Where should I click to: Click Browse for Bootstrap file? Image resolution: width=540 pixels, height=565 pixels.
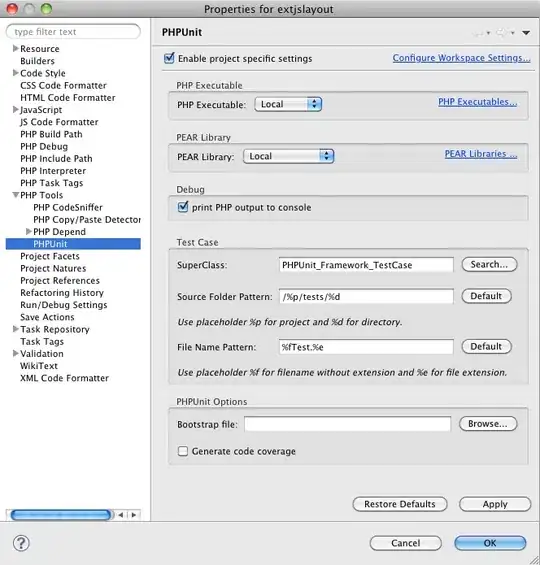tap(488, 424)
